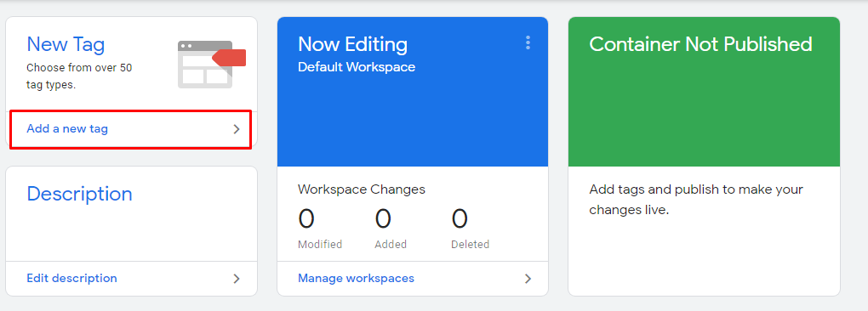The width and height of the screenshot is (868, 311).
Task: Click the Workspace Changes label
Action: click(362, 189)
